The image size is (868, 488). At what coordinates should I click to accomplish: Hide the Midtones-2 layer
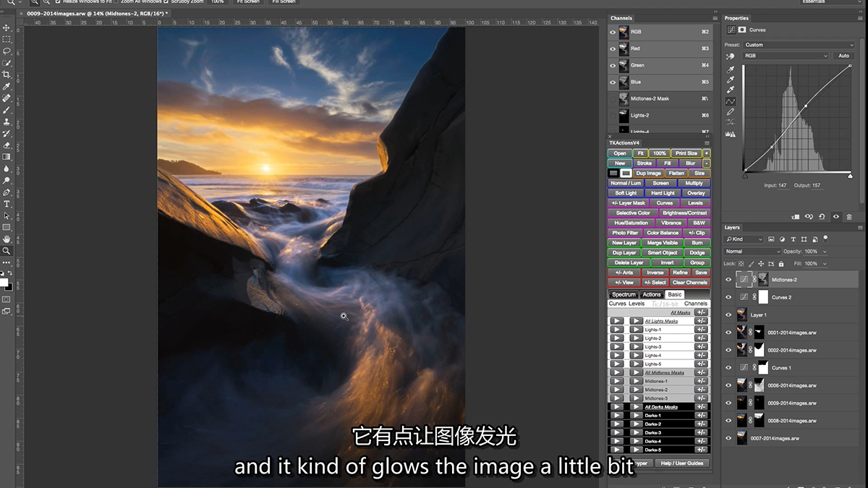coord(728,279)
